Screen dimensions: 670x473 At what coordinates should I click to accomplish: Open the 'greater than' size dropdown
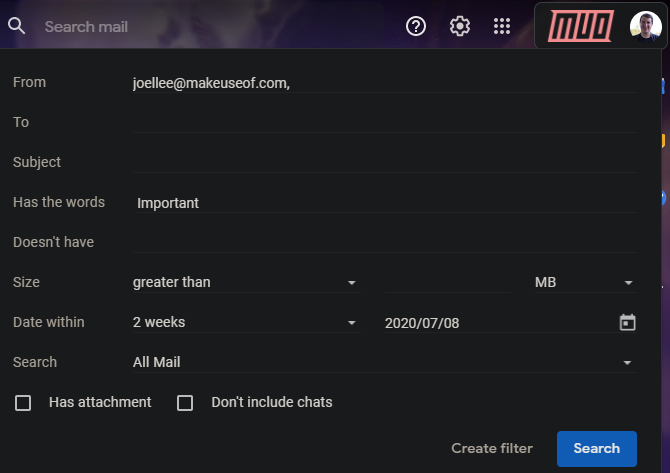pos(246,282)
